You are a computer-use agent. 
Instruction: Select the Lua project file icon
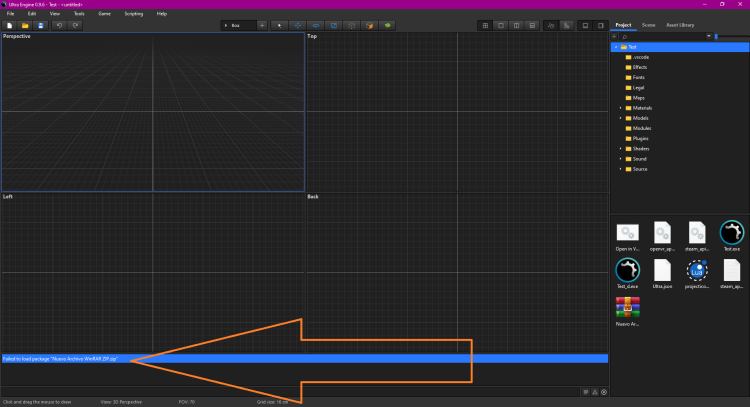click(697, 271)
